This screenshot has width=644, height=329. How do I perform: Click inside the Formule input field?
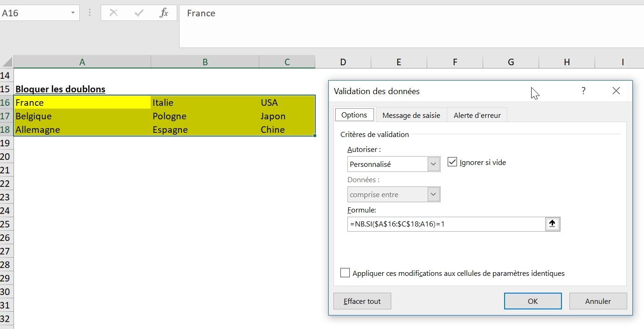(x=445, y=224)
